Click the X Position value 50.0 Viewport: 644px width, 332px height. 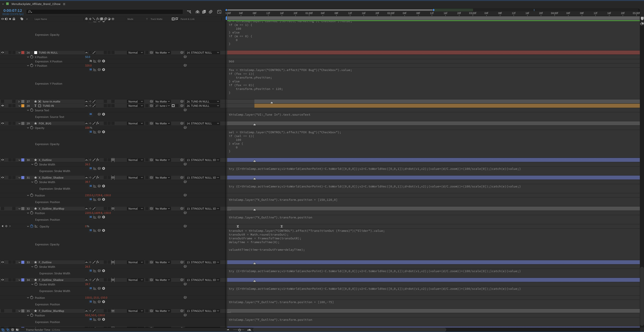88,57
